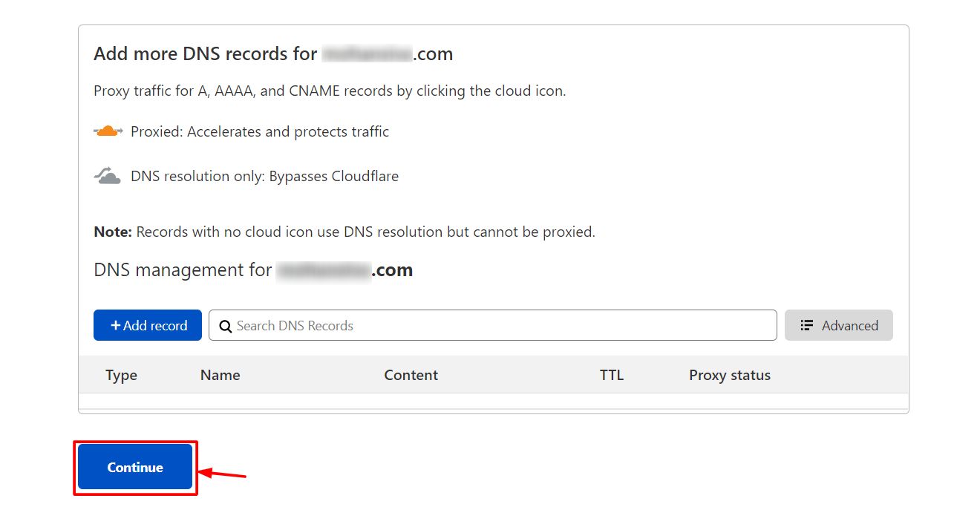Click the red arrow pointing at Continue
The height and width of the screenshot is (507, 980).
pos(223,473)
